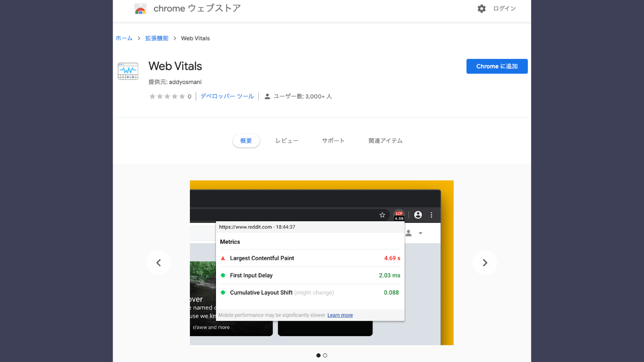
Task: Click the Cumulative Layout Shift green dot
Action: click(x=223, y=292)
